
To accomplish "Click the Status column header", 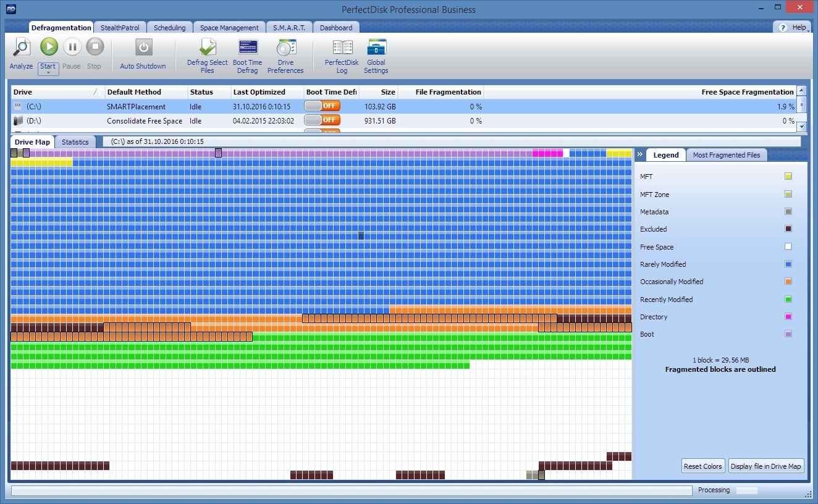I will [209, 92].
